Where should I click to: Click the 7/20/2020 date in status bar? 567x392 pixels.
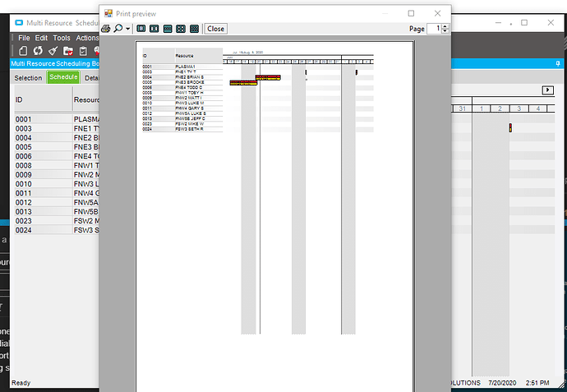click(x=502, y=383)
